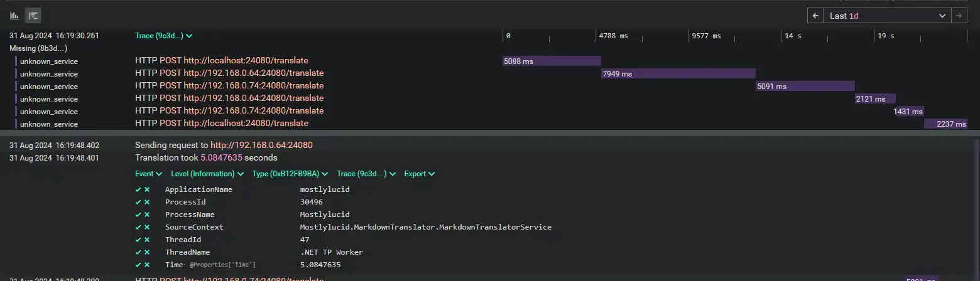Click the Time property value 5.0847635
Viewport: 980px width, 281px height.
(x=320, y=265)
